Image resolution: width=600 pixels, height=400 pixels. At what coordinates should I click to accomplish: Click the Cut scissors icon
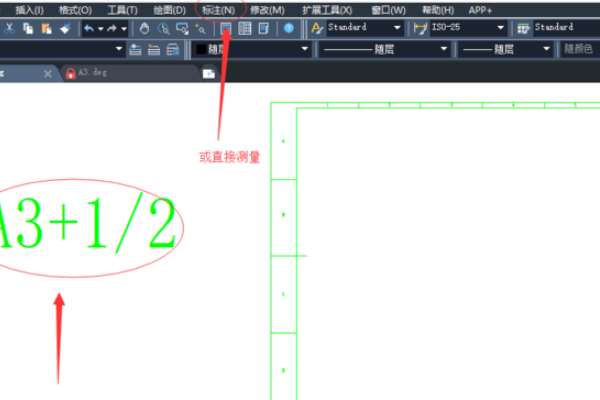(x=10, y=28)
